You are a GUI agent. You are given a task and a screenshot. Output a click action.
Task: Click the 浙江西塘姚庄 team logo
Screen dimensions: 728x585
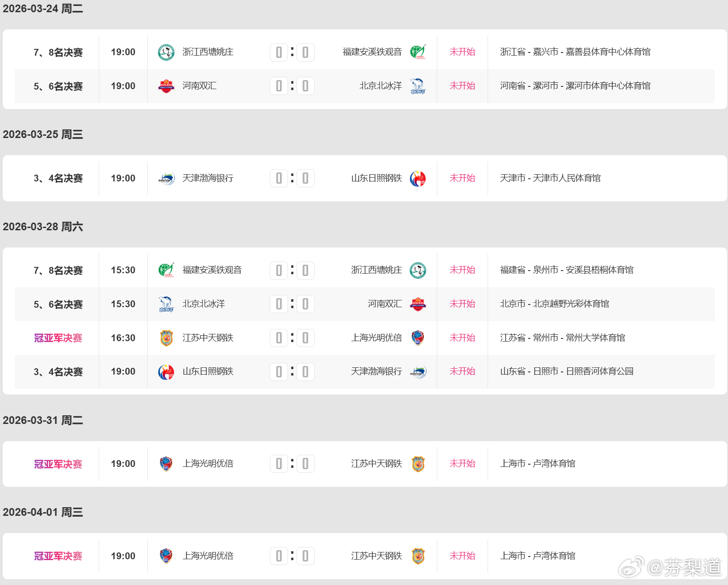[167, 52]
